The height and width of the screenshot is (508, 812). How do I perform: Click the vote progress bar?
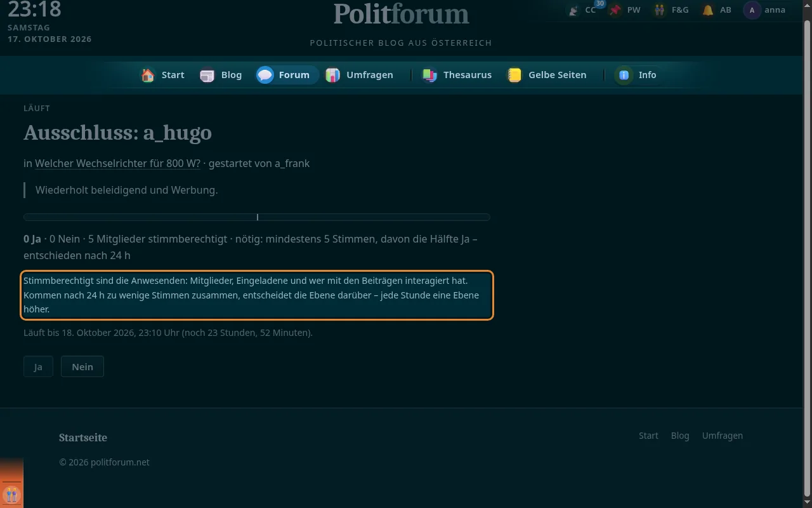[x=257, y=217]
